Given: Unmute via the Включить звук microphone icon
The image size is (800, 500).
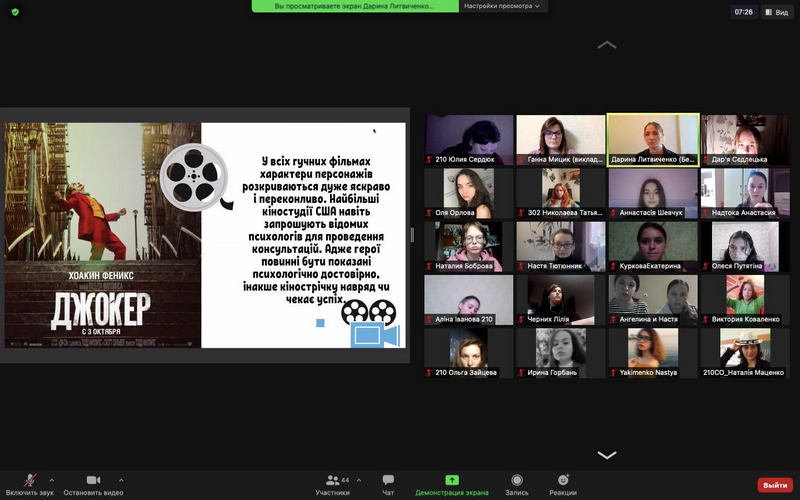Looking at the screenshot, I should tap(30, 480).
